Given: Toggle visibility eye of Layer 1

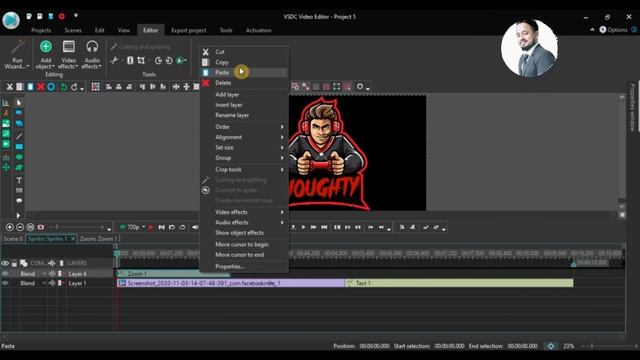Looking at the screenshot, I should [x=5, y=283].
